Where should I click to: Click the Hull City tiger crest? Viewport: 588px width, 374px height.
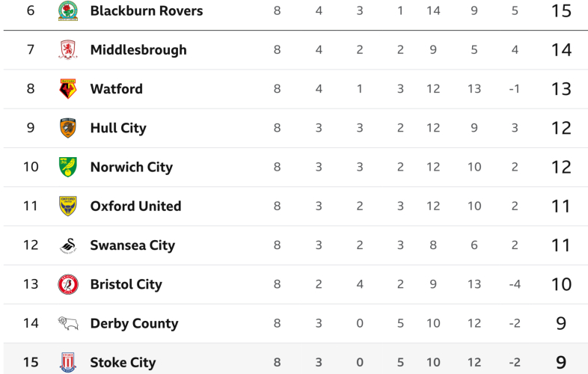click(68, 128)
